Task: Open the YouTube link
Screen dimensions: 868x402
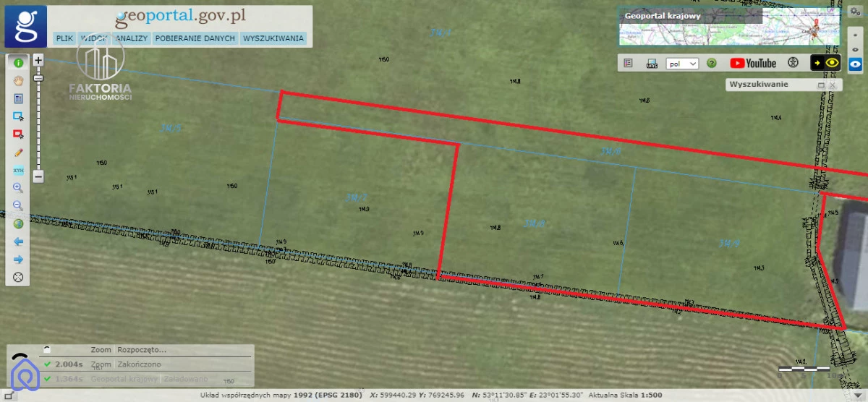Action: [753, 64]
